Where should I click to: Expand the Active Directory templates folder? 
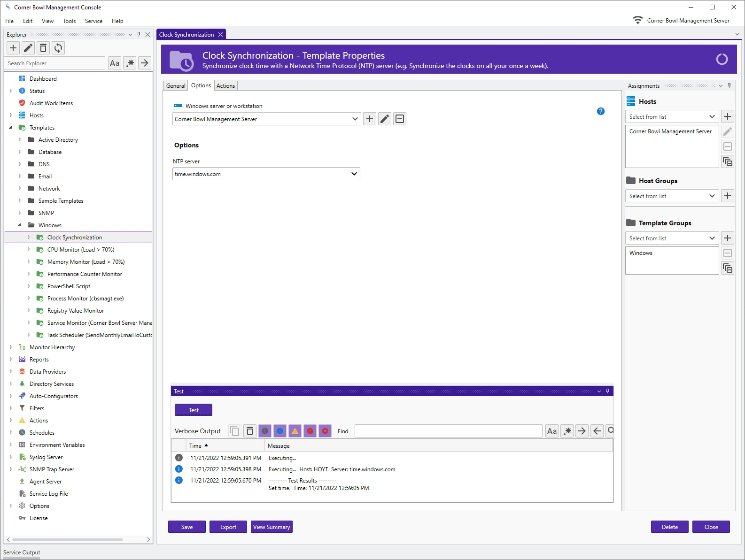(20, 140)
